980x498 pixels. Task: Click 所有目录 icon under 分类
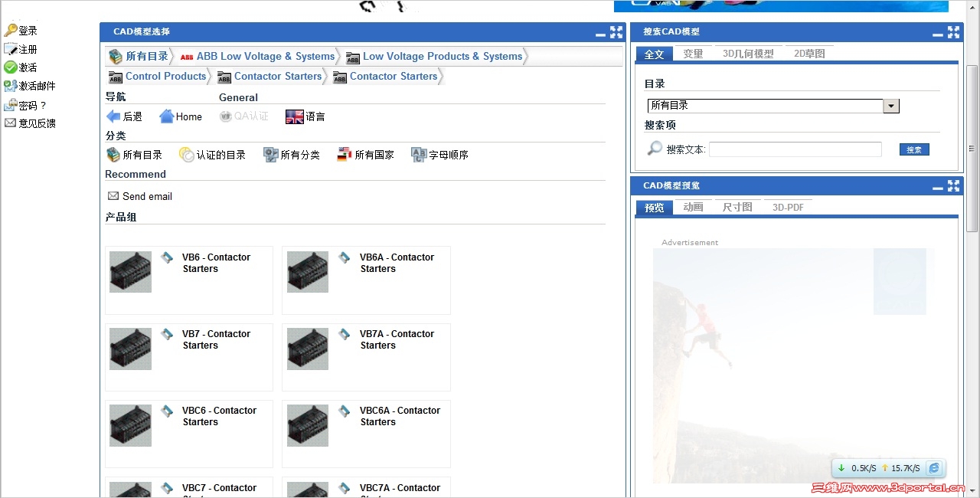[113, 155]
